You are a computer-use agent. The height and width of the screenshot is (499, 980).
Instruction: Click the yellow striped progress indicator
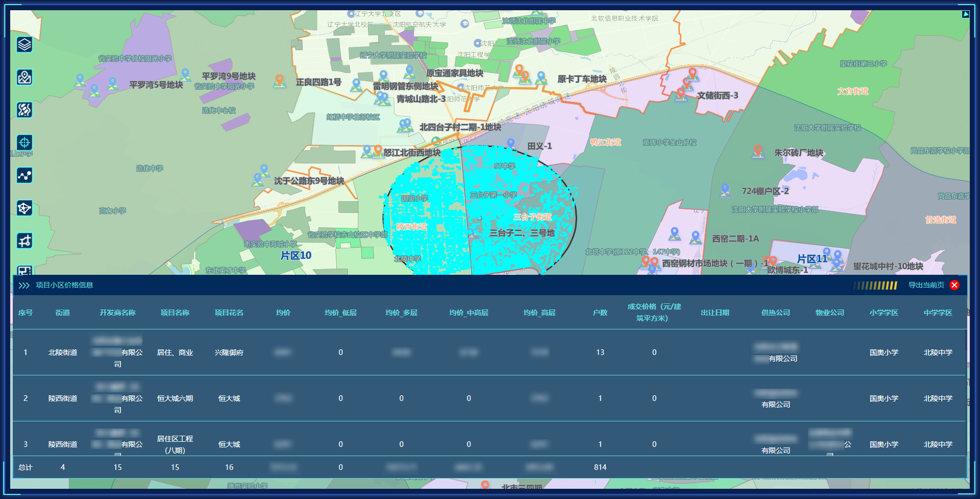pos(875,286)
